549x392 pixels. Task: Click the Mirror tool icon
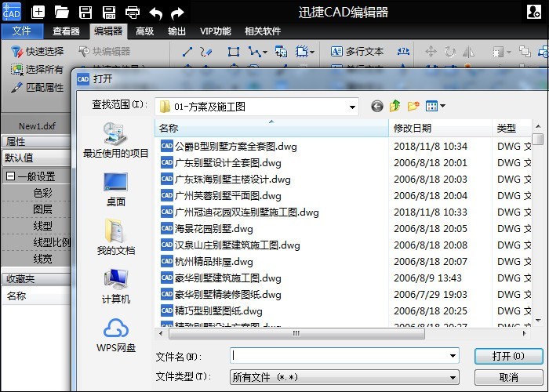pyautogui.click(x=468, y=52)
